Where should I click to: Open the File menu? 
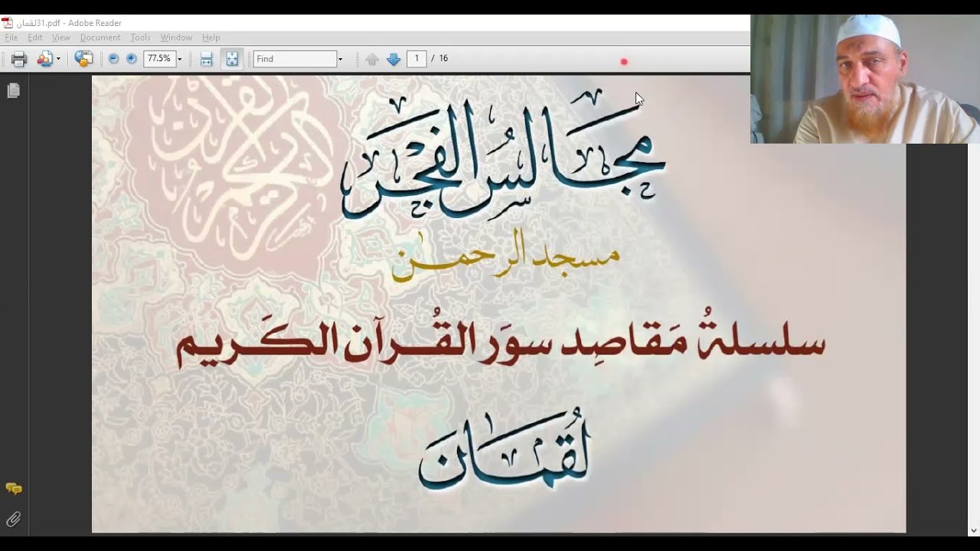11,37
